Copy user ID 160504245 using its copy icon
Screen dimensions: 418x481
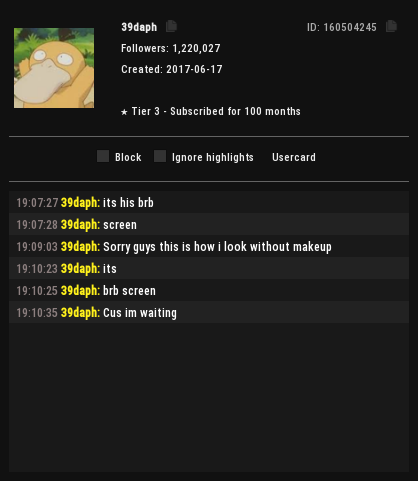pyautogui.click(x=391, y=26)
